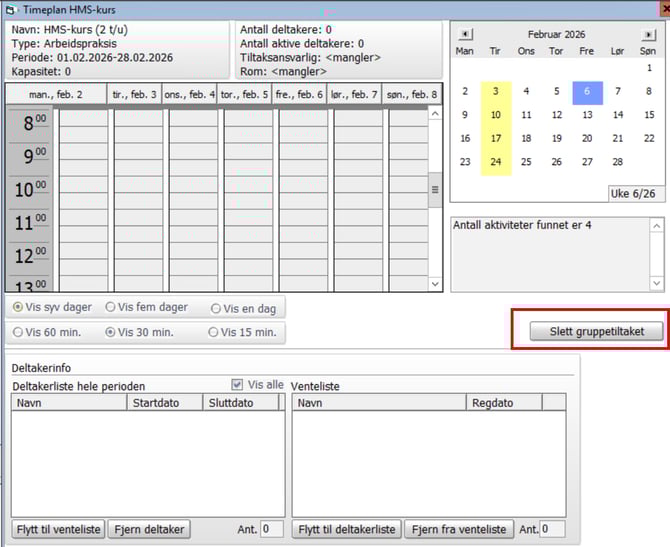Viewport: 670px width, 547px height.
Task: Click 'Fjern deltaker' button
Action: pos(149,529)
